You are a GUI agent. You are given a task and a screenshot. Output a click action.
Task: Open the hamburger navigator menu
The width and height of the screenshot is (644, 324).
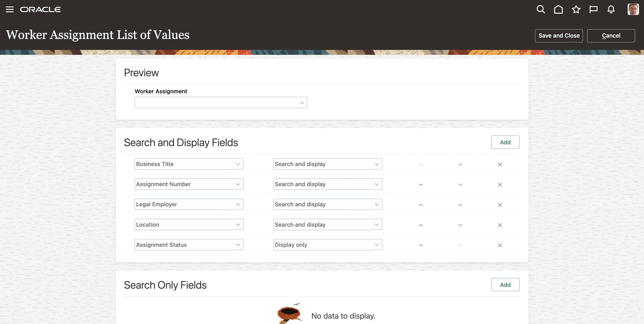click(10, 9)
